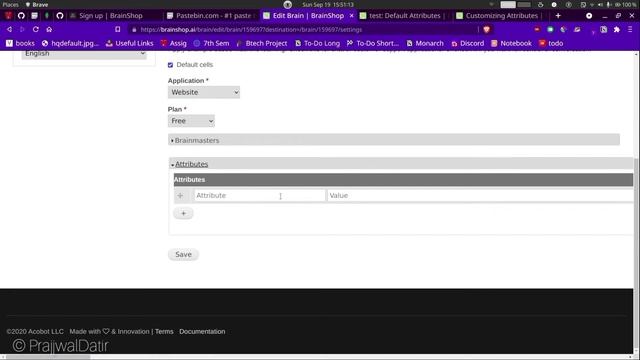Open the Documentation footer link
The image size is (640, 360).
click(202, 331)
